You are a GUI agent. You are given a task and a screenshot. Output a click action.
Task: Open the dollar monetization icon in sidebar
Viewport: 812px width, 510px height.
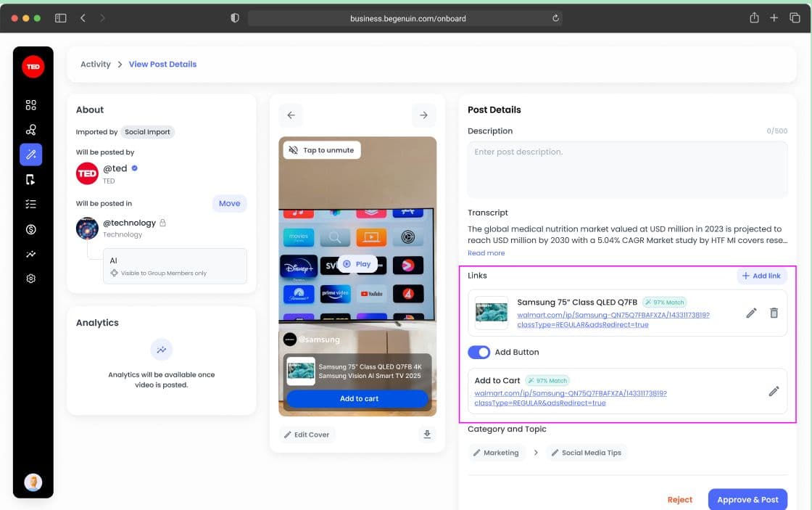(x=31, y=229)
